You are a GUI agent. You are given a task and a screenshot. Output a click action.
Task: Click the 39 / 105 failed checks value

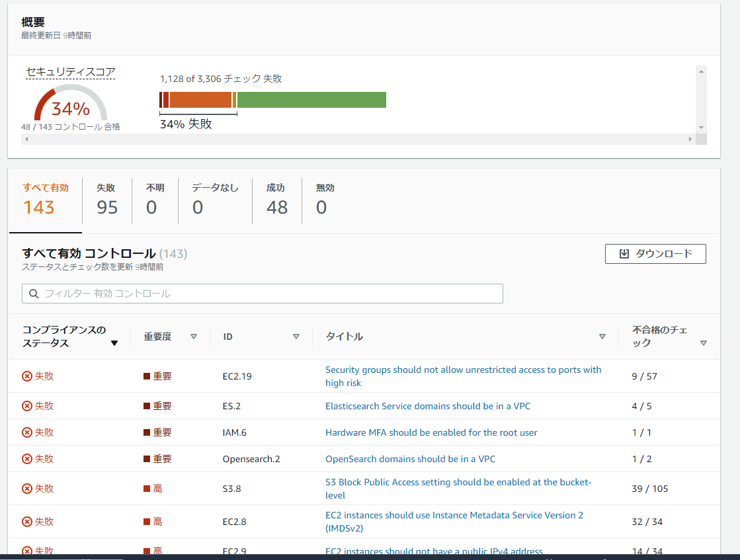pyautogui.click(x=650, y=489)
